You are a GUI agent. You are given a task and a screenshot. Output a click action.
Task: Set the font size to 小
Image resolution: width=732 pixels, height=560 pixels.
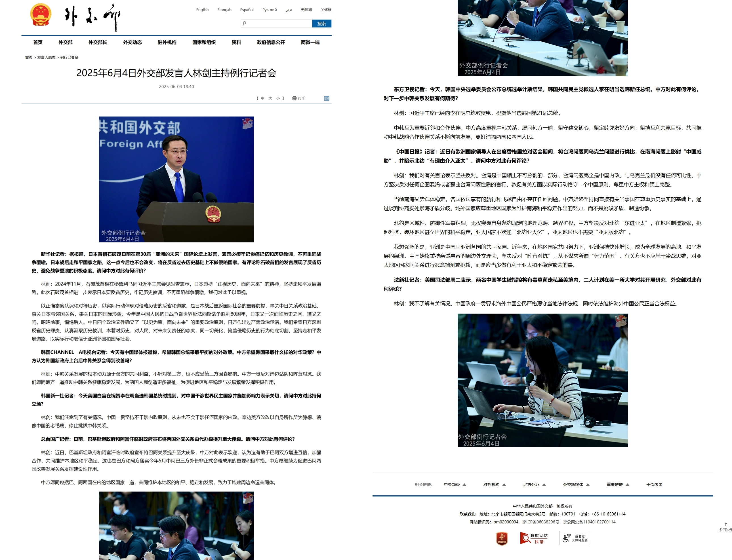[x=278, y=98]
